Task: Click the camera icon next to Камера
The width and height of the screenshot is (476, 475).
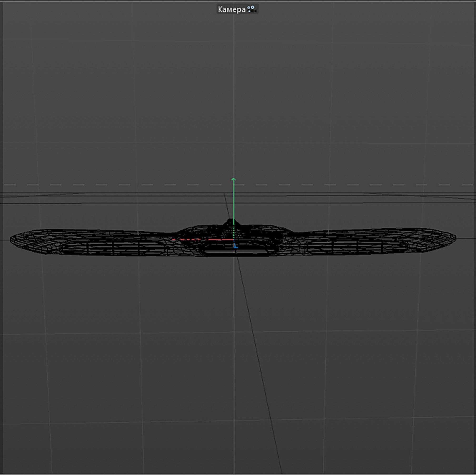Action: (x=252, y=9)
